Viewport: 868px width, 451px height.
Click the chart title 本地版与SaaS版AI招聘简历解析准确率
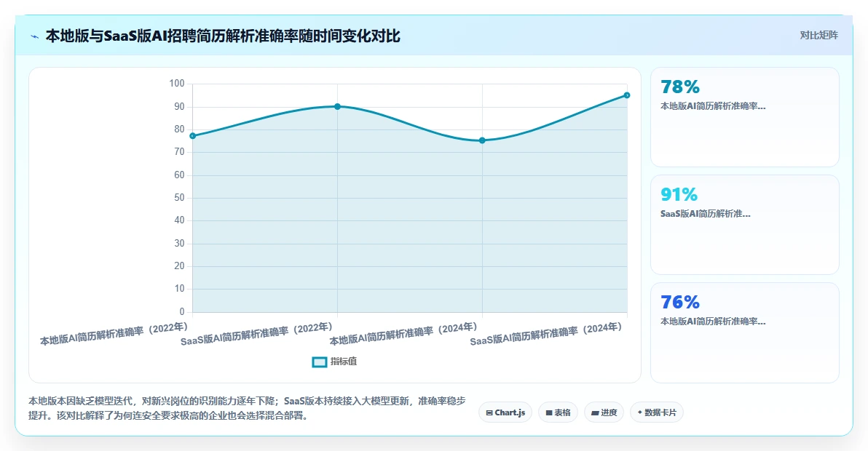click(x=223, y=36)
